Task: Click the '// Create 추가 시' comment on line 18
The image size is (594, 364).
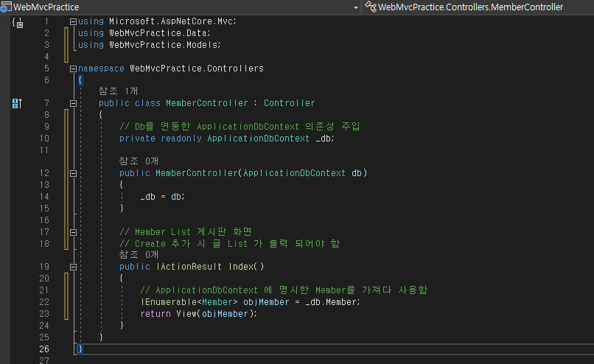Action: [230, 243]
